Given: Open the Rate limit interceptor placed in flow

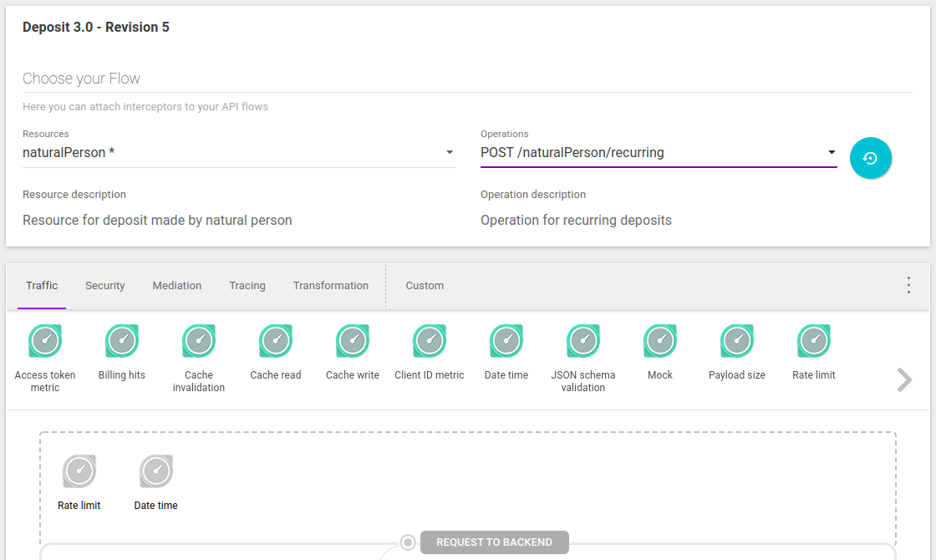Looking at the screenshot, I should coord(79,472).
